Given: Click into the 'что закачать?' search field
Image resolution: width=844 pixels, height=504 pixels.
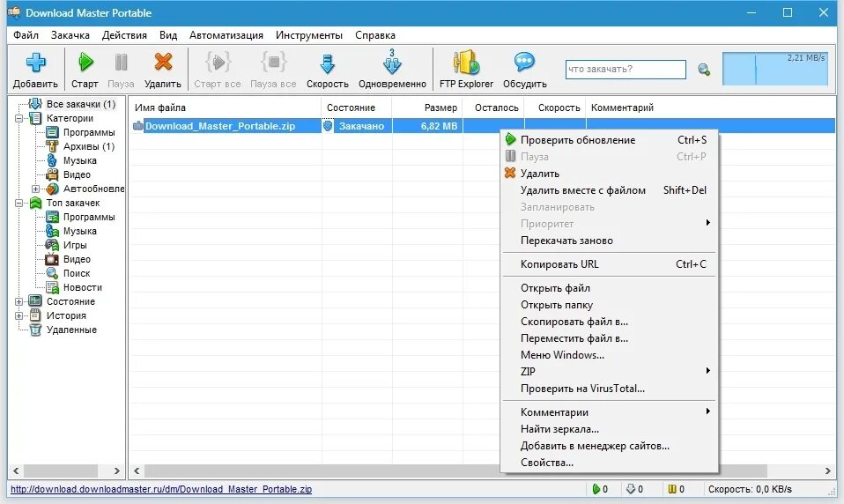Looking at the screenshot, I should [626, 70].
